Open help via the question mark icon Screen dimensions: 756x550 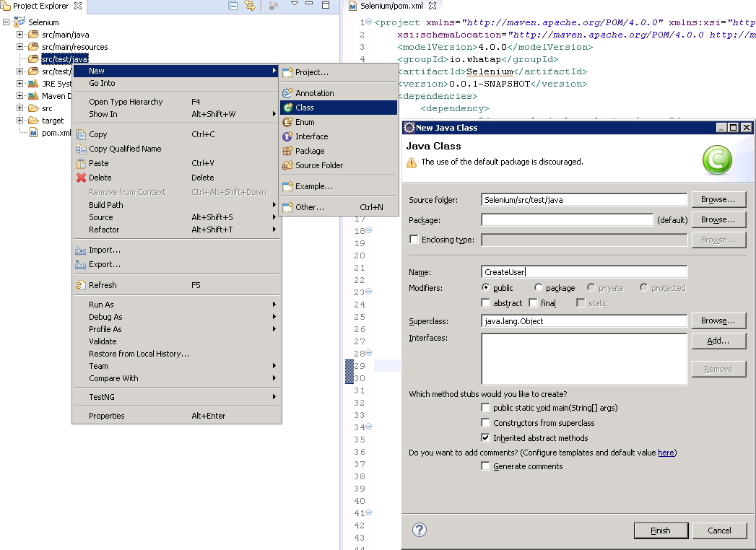point(419,530)
